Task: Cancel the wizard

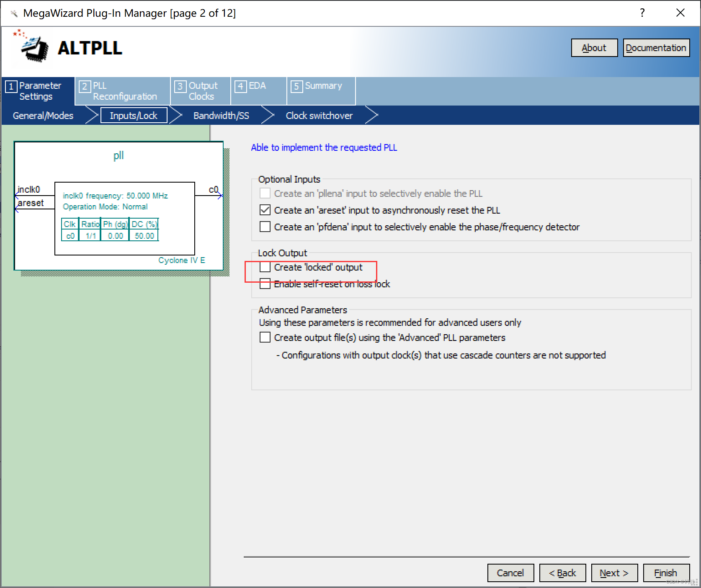Action: 510,573
